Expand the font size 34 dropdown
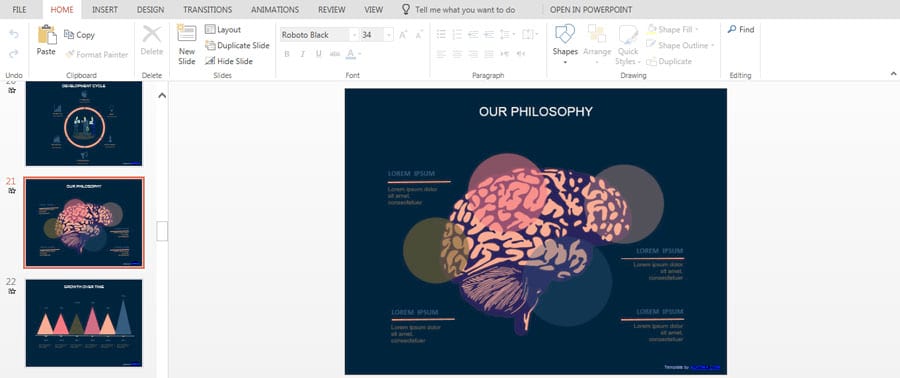The image size is (900, 378). click(x=389, y=35)
